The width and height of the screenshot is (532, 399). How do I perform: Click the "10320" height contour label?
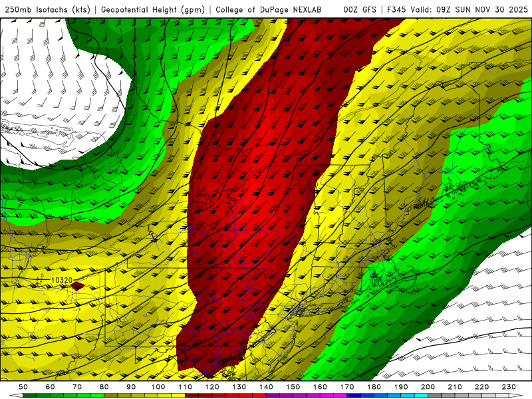click(x=62, y=280)
